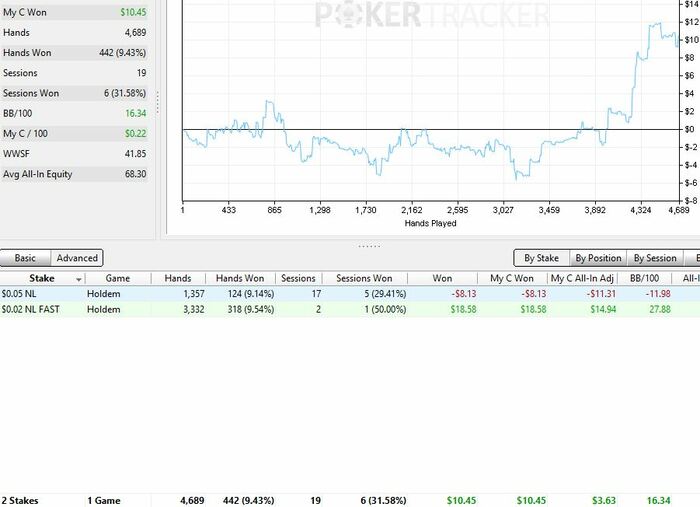Click the 5 (29.41%) sessions won cell
This screenshot has width=700, height=507.
385,294
